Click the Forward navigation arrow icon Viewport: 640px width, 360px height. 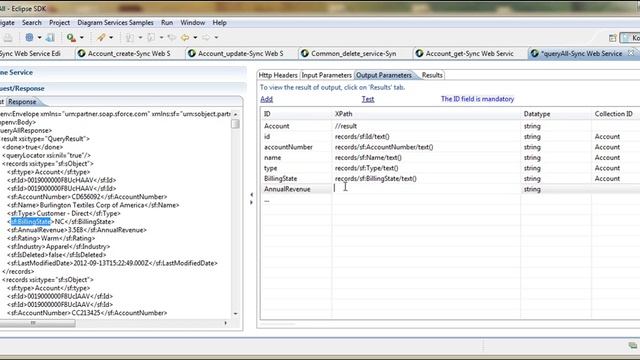click(206, 38)
